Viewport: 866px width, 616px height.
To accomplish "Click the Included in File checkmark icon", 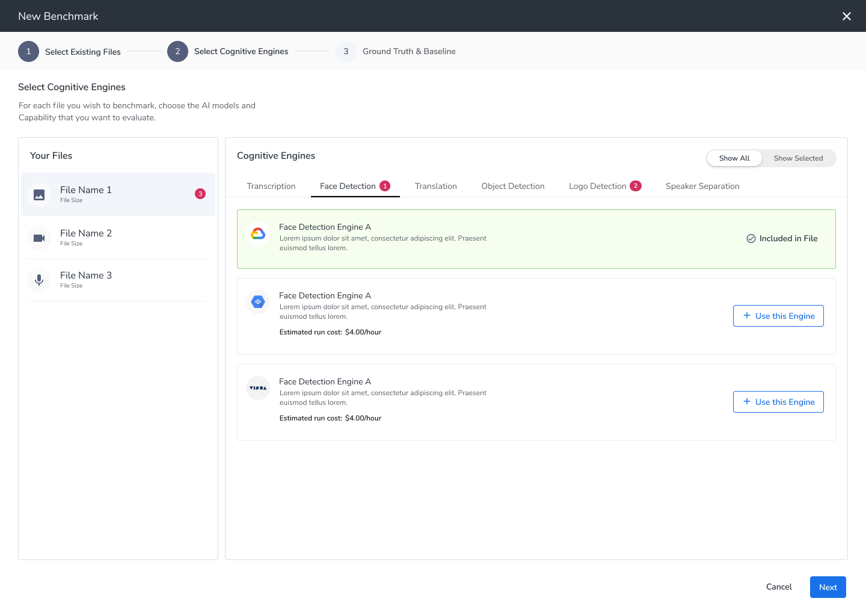I will pos(751,238).
